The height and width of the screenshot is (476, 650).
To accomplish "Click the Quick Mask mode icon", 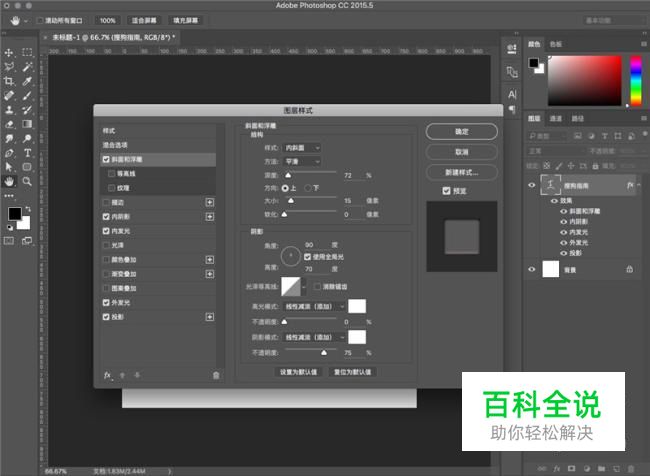I will 9,241.
